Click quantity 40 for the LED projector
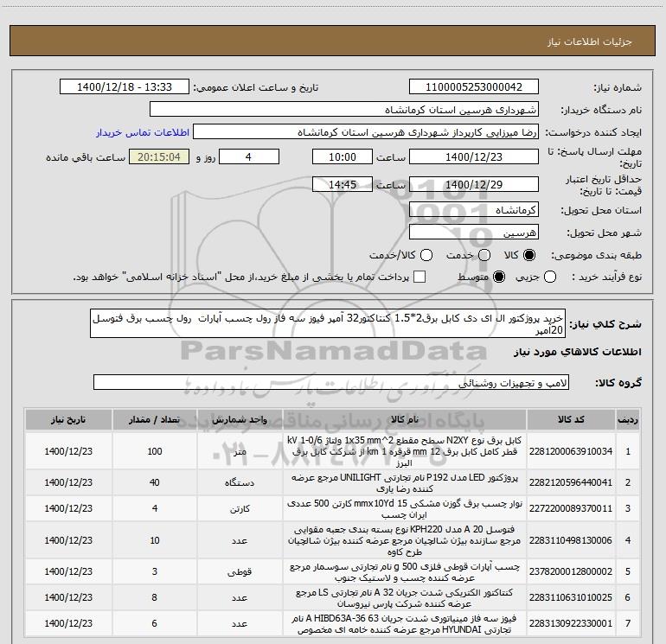The image size is (666, 644). (x=155, y=482)
